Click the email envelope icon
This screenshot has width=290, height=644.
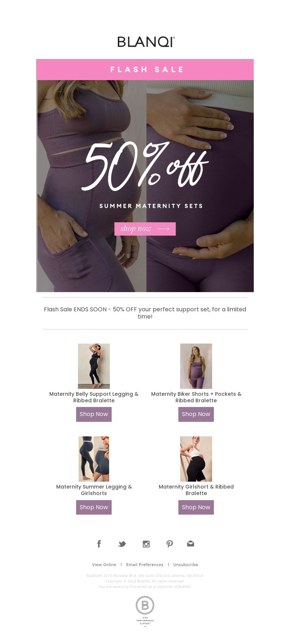tap(191, 544)
